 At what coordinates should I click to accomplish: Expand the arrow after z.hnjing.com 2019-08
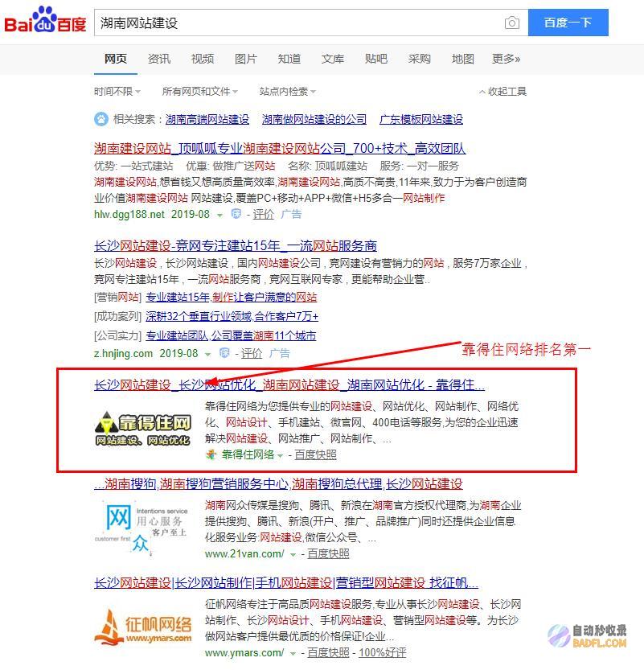click(x=208, y=354)
